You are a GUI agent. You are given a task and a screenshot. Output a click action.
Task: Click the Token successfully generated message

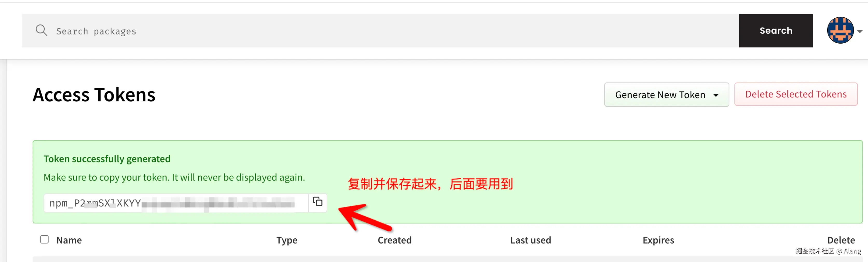(x=107, y=158)
